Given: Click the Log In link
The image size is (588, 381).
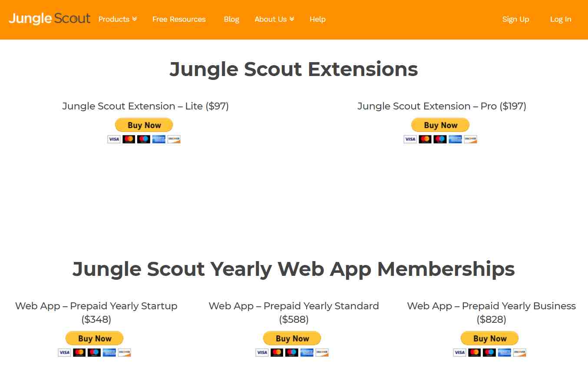Looking at the screenshot, I should [x=561, y=19].
